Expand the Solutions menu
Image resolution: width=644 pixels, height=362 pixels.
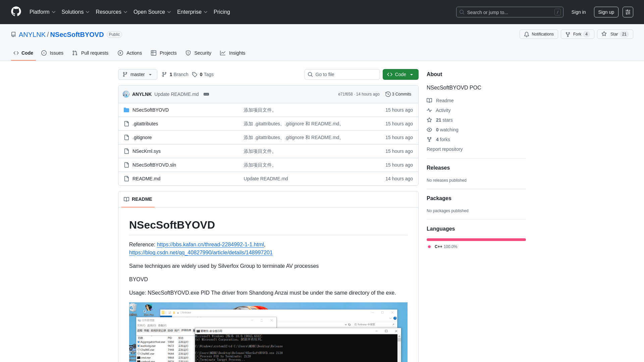(x=75, y=12)
